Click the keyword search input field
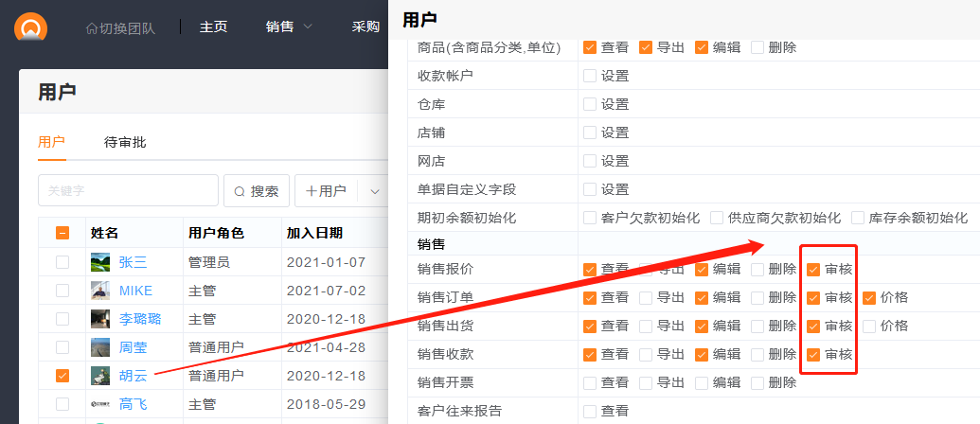980x424 pixels. click(128, 191)
